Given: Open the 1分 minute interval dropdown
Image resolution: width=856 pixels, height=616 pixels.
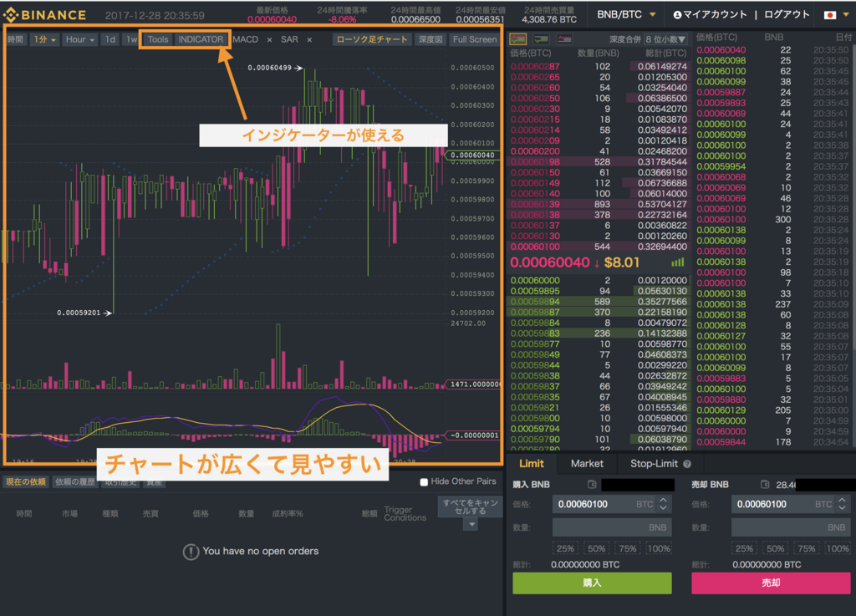Looking at the screenshot, I should point(44,39).
